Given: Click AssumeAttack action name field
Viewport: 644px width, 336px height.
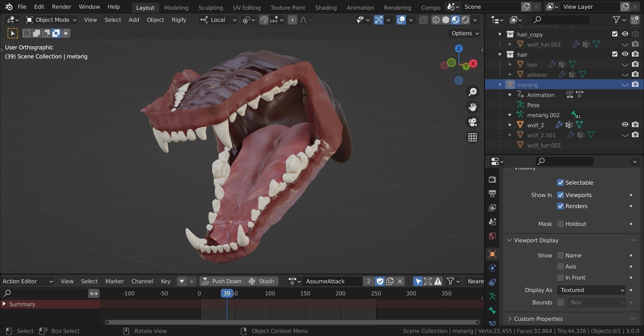Looking at the screenshot, I should (x=333, y=281).
